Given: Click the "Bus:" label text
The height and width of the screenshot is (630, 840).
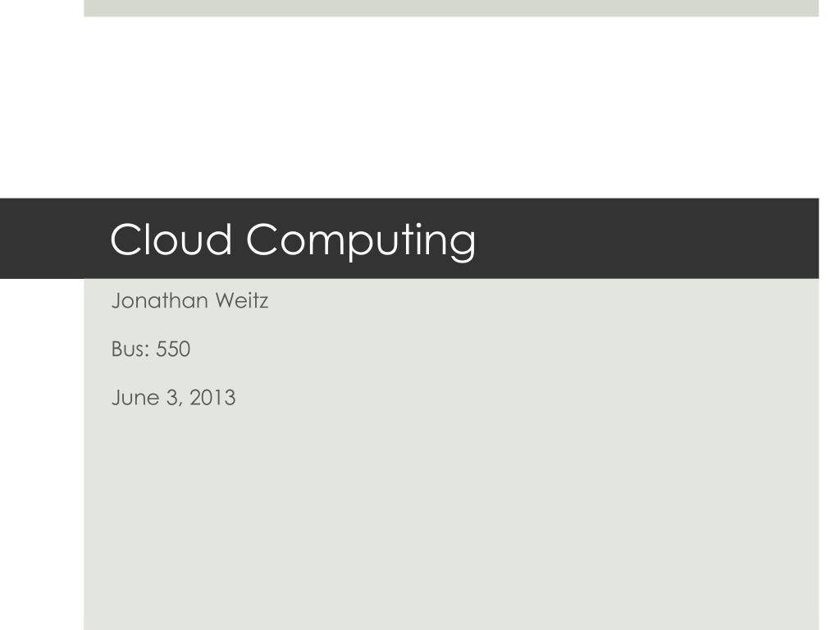Looking at the screenshot, I should [x=130, y=349].
